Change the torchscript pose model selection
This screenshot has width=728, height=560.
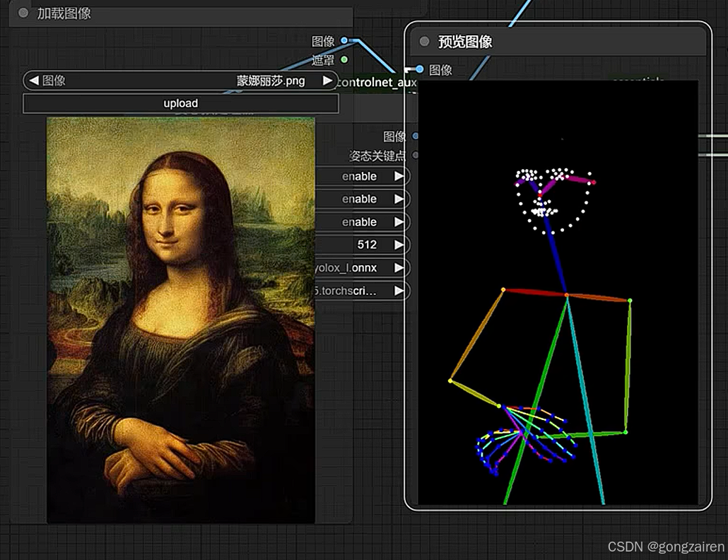pyautogui.click(x=399, y=291)
